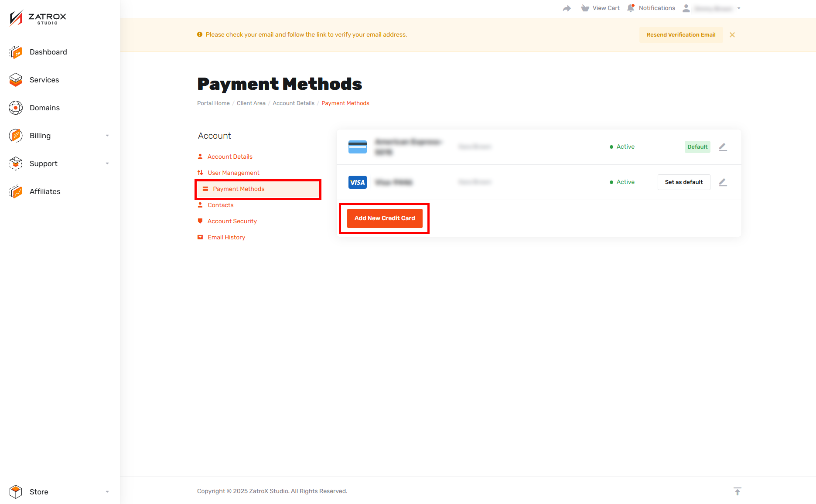Open the Services sidebar icon

point(16,80)
